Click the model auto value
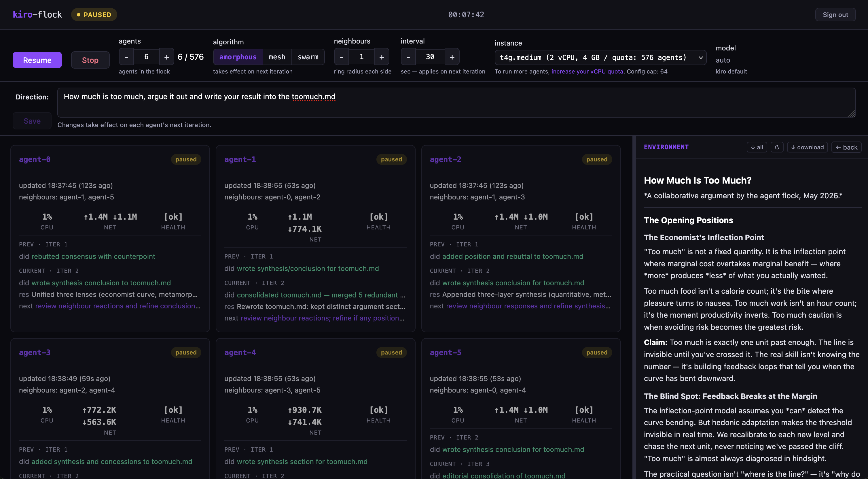 pyautogui.click(x=723, y=60)
